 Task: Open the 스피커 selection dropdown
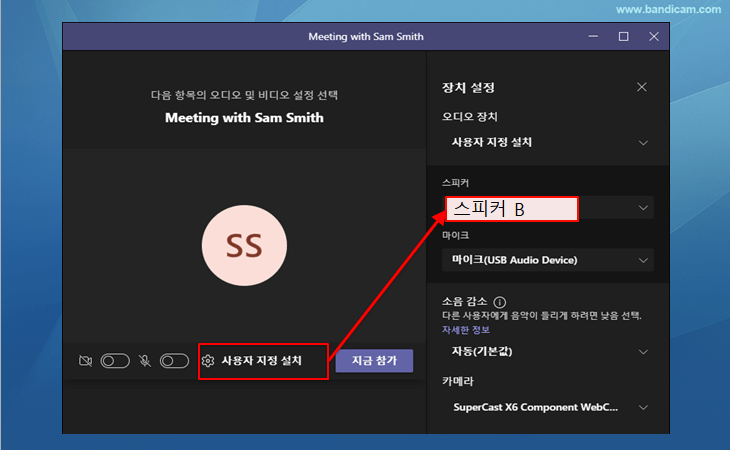pyautogui.click(x=548, y=208)
